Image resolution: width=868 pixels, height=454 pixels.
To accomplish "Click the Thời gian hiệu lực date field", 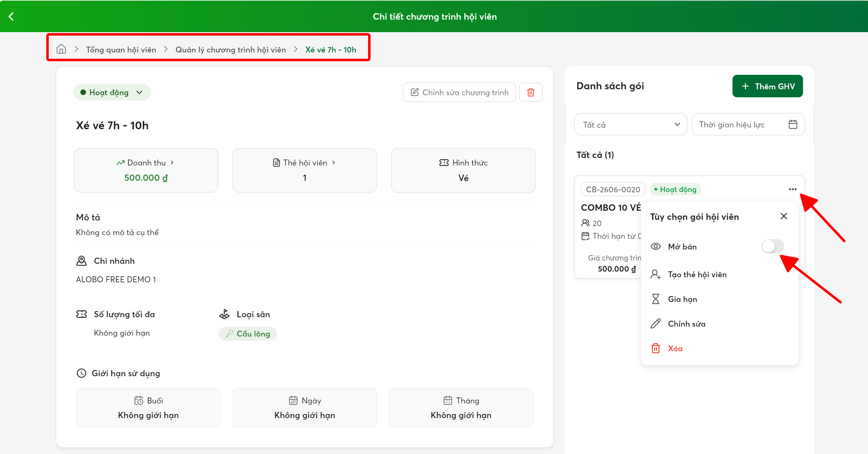I will [x=748, y=125].
